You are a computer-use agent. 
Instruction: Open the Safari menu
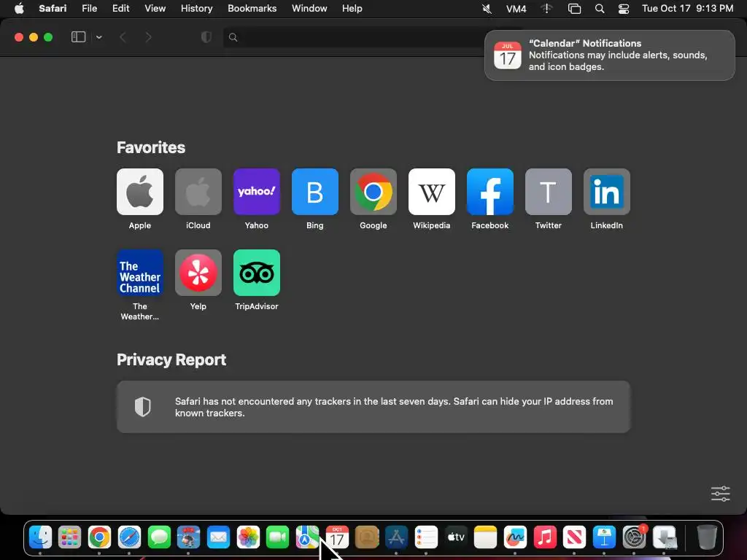click(53, 9)
